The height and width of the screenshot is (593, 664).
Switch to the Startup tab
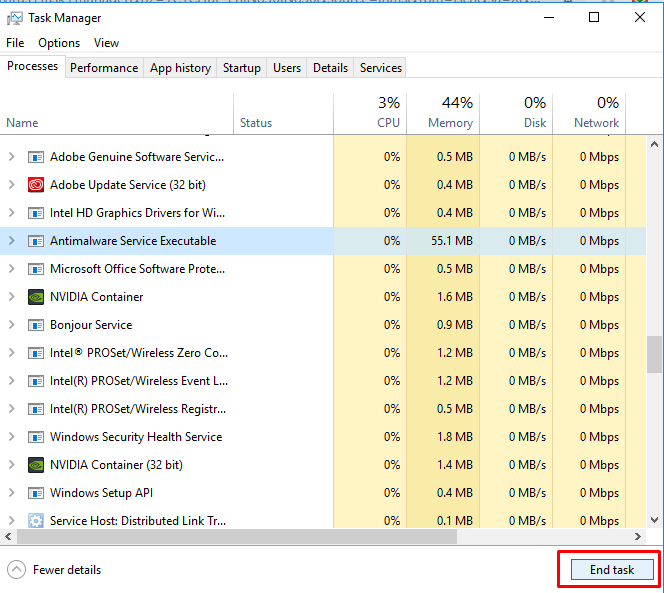click(241, 68)
